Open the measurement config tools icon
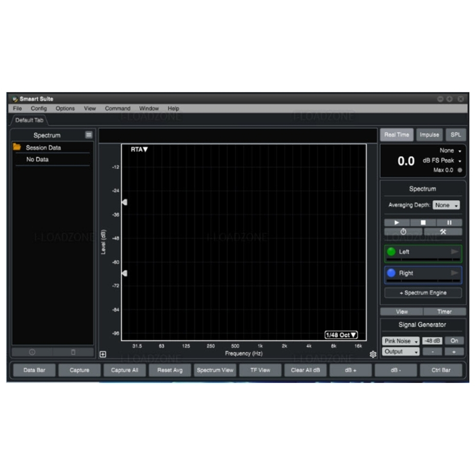The image size is (476, 476). click(443, 231)
